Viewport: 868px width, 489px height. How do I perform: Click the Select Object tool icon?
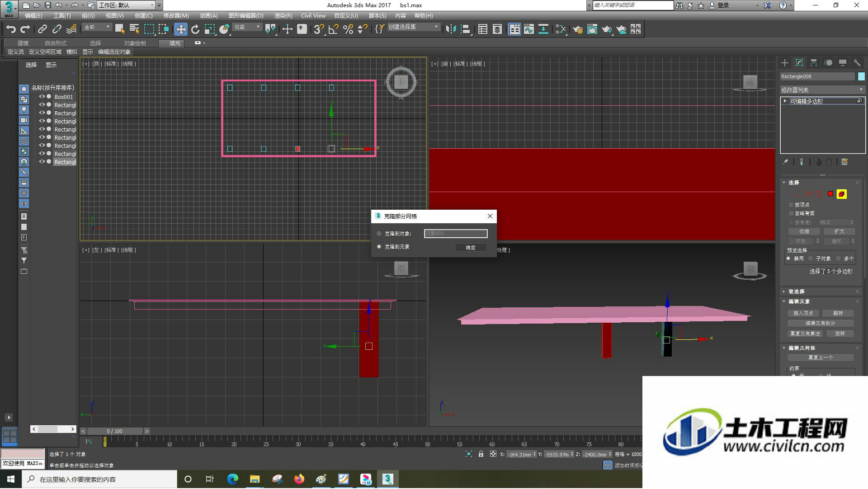120,29
